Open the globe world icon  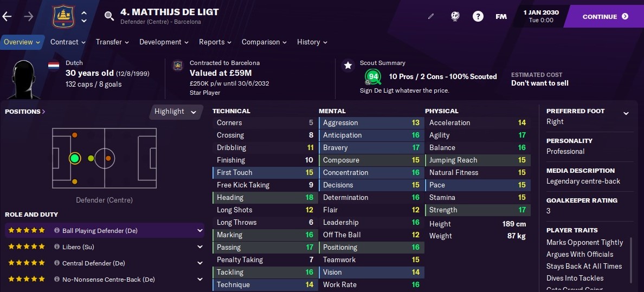[x=455, y=16]
